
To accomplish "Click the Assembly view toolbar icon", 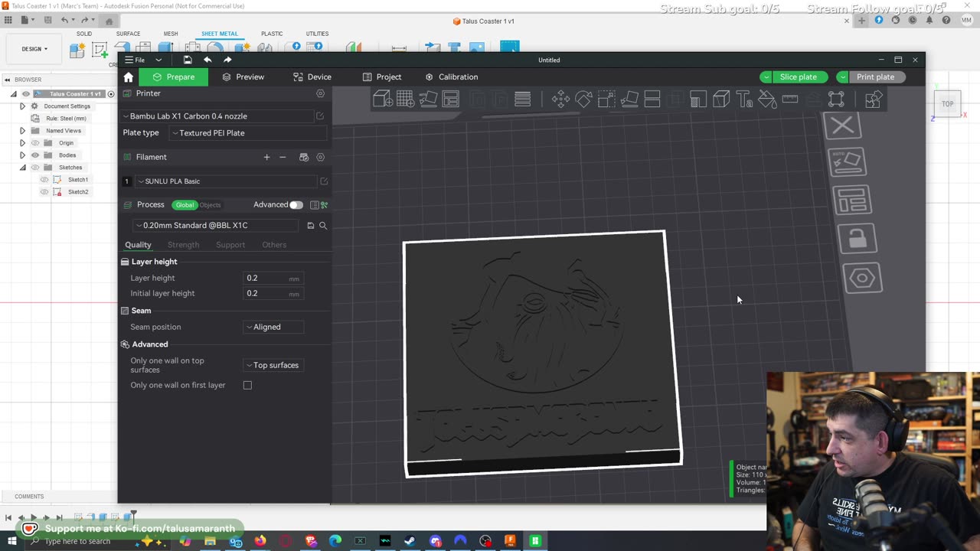I will (836, 99).
